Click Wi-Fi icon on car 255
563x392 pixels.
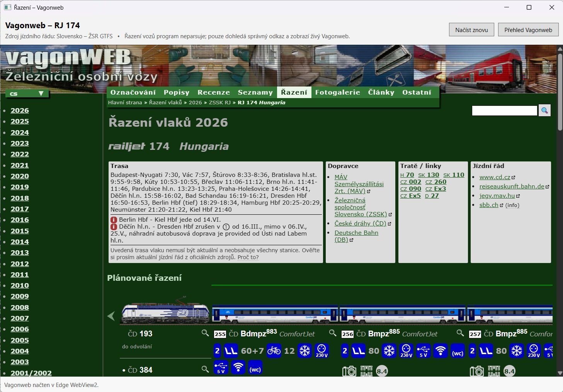pos(238,368)
